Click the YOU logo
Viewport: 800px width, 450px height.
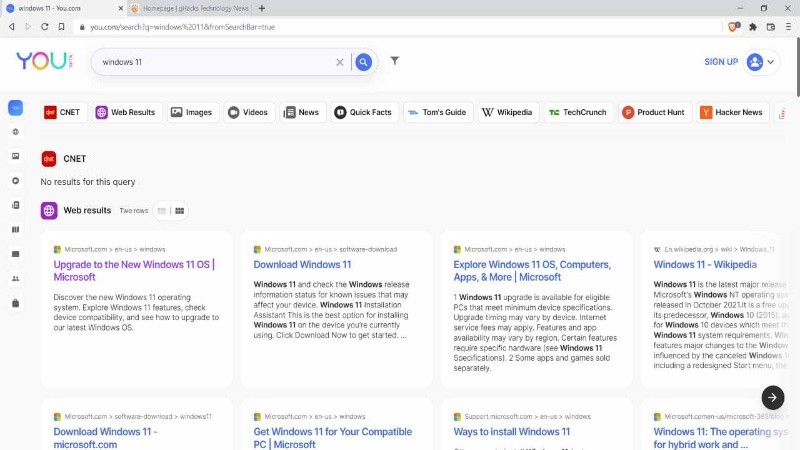[41, 61]
